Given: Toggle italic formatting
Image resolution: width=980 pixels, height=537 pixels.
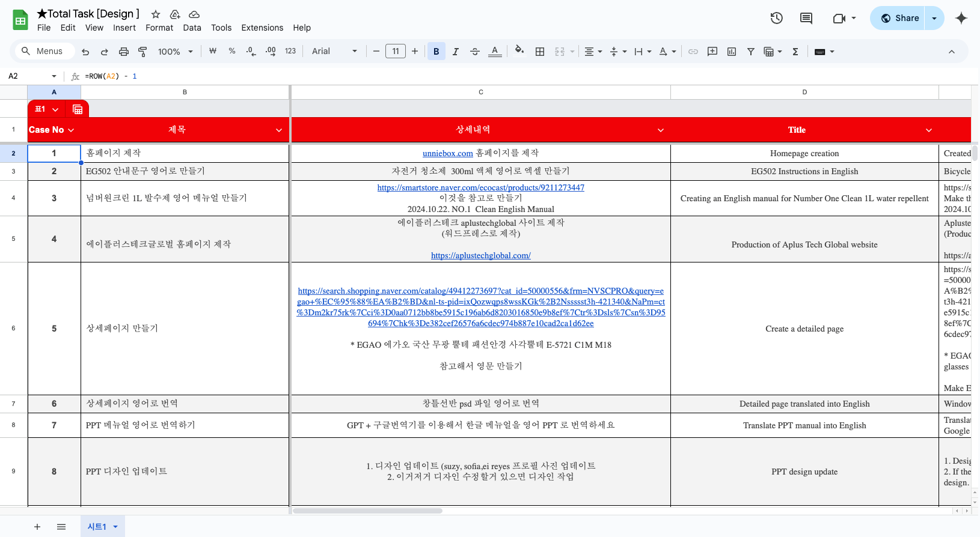Looking at the screenshot, I should click(x=455, y=52).
